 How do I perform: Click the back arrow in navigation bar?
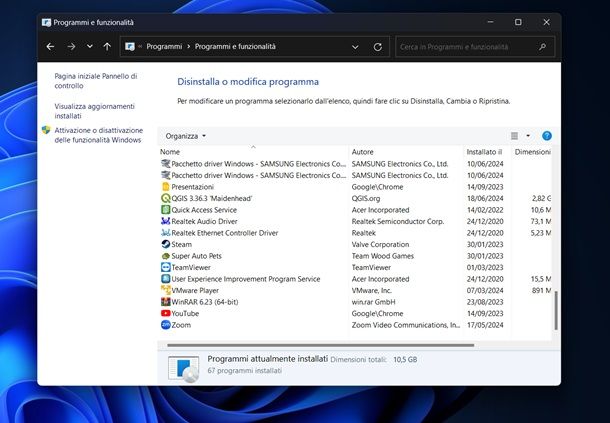50,47
